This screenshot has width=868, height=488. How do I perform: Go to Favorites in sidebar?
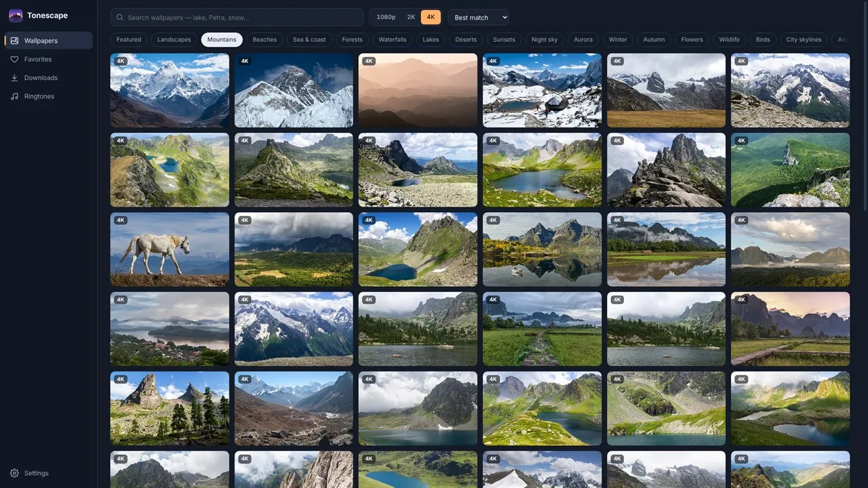pos(47,59)
